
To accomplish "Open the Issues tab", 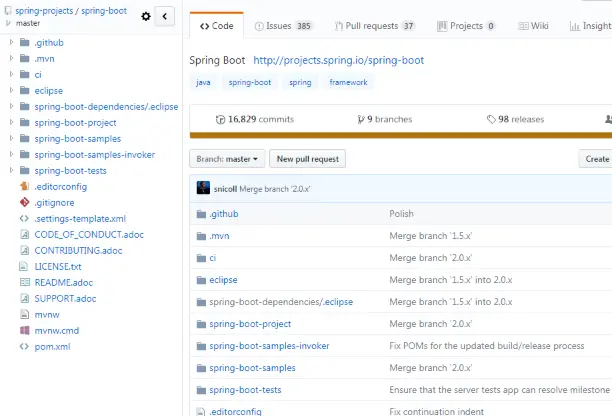I will click(x=283, y=26).
